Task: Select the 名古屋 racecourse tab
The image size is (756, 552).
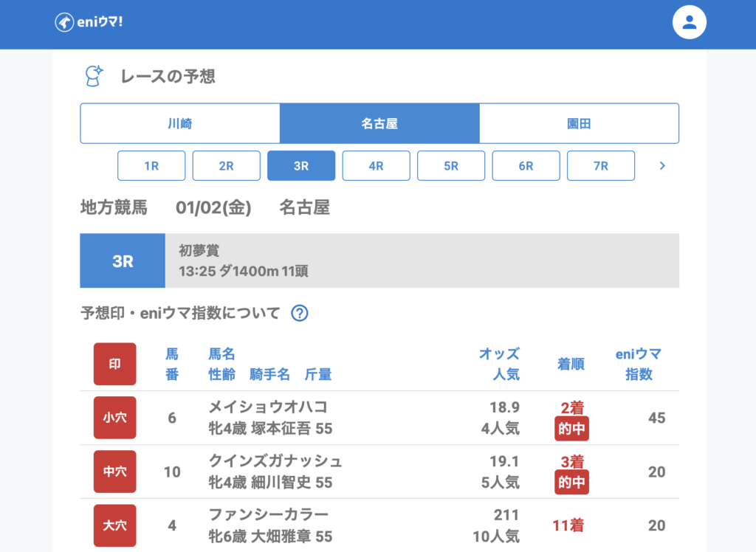Action: pos(379,123)
